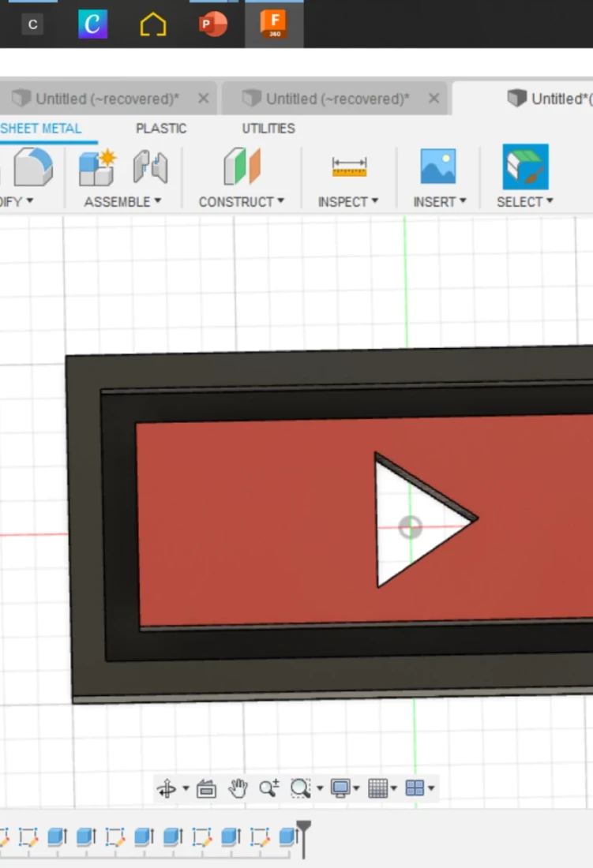Activate the Orbit navigation tool
The height and width of the screenshot is (868, 593).
coord(167,788)
